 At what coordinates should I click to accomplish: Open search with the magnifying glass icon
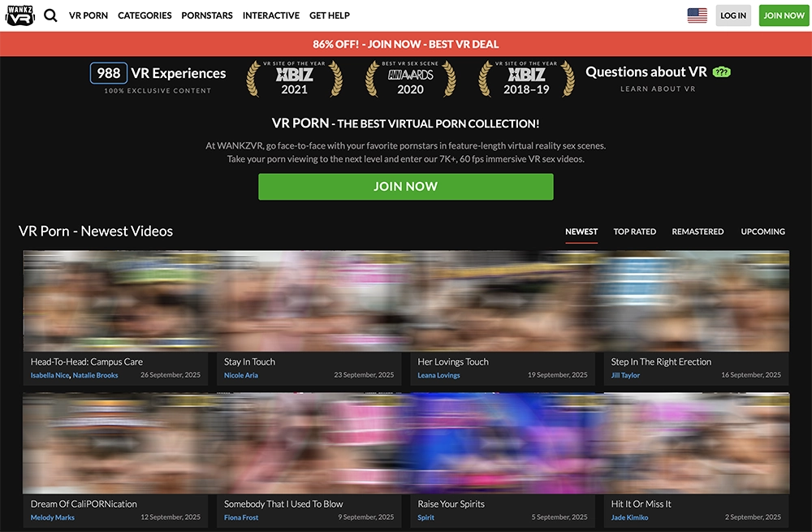(50, 15)
